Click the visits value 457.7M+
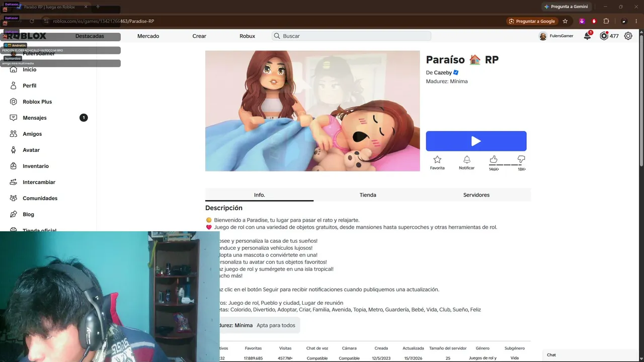The image size is (644, 362). click(285, 358)
